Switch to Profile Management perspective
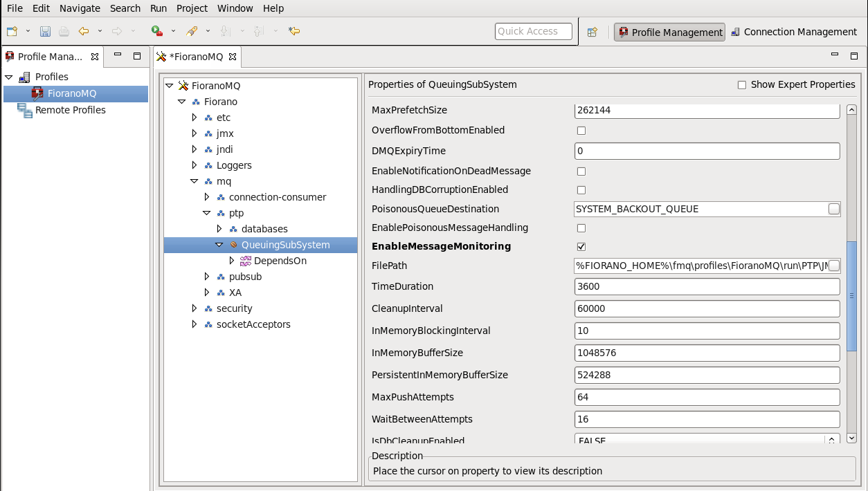 [x=669, y=32]
